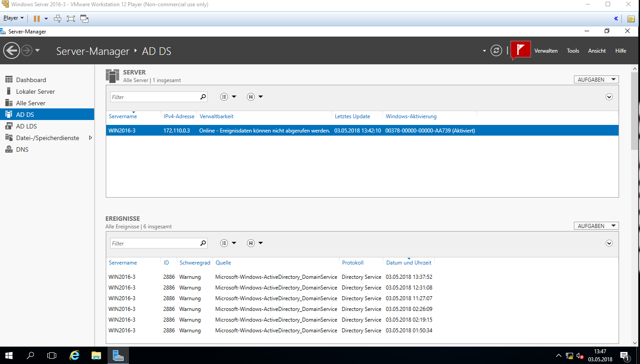Viewport: 640px width, 364px height.
Task: Open AUFGABEN dropdown in SERVER section
Action: 596,79
